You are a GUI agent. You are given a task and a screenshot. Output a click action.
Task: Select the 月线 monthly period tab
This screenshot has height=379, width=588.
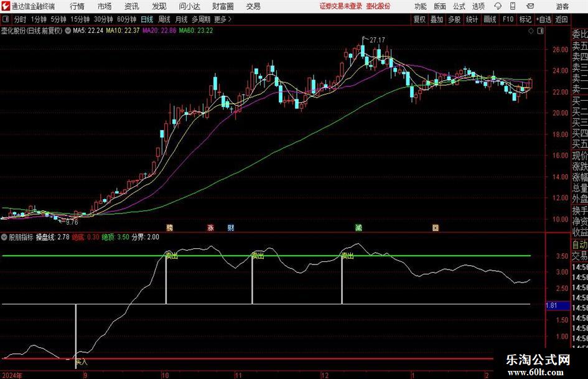(x=181, y=19)
